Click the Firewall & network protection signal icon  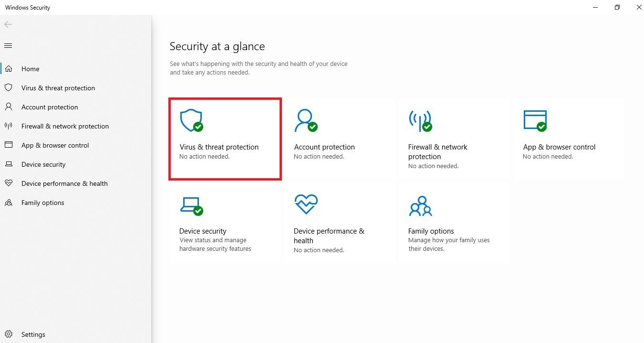[420, 120]
